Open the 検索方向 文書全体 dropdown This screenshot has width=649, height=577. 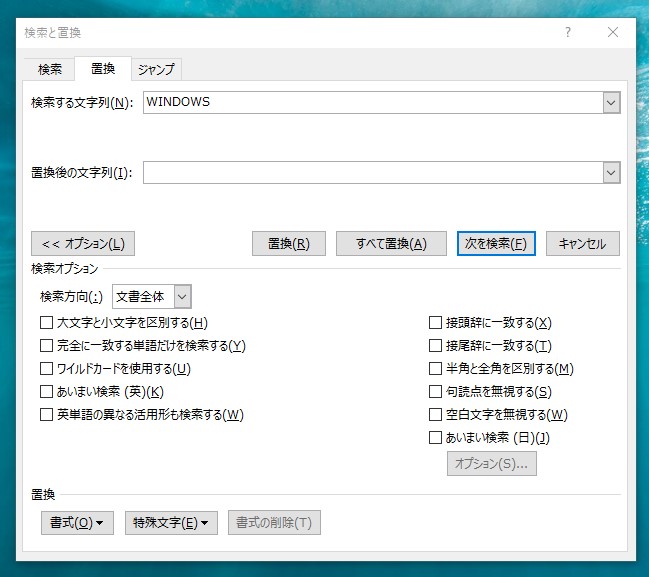click(181, 296)
